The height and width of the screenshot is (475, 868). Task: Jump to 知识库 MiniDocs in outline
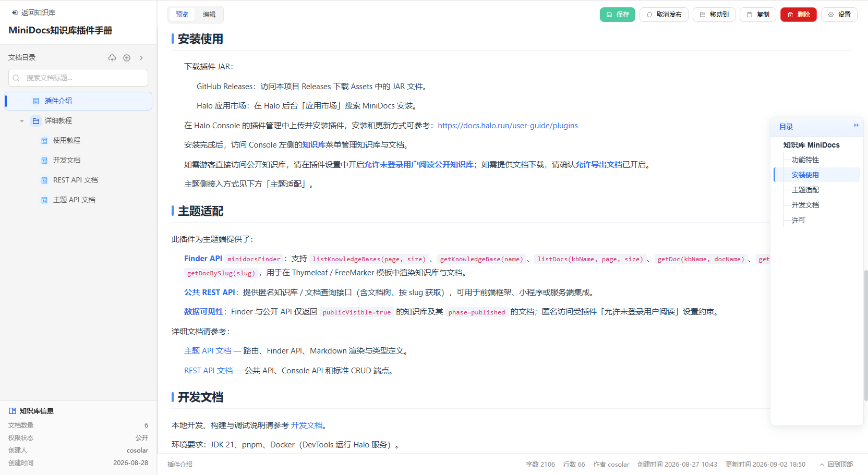point(811,145)
